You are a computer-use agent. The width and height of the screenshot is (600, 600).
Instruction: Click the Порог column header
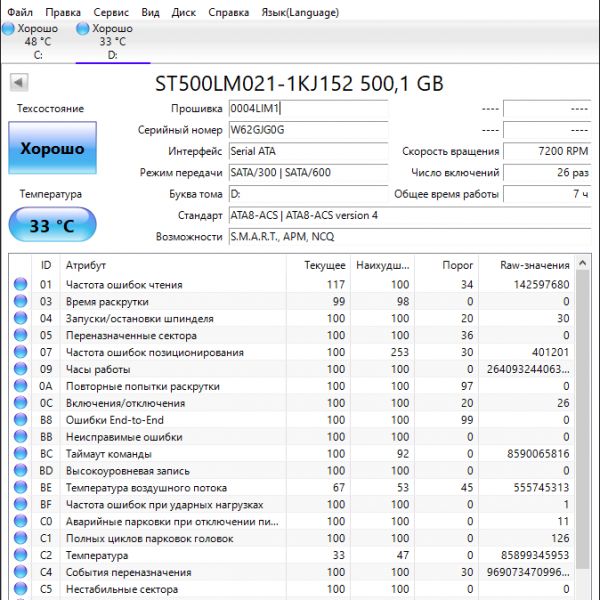tap(447, 265)
